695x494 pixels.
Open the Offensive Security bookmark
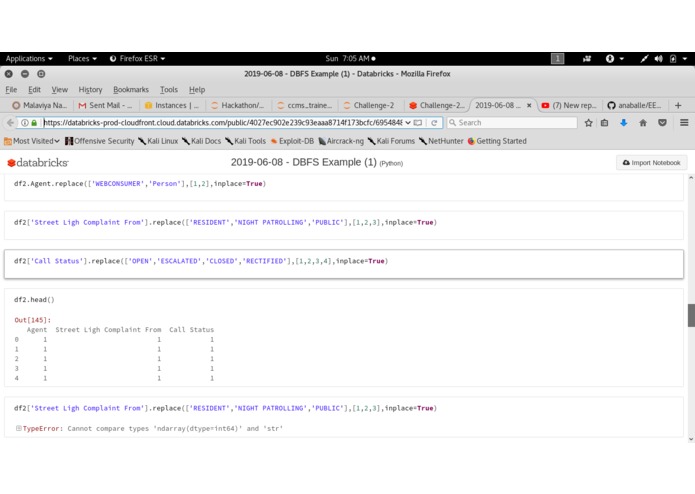[100, 141]
